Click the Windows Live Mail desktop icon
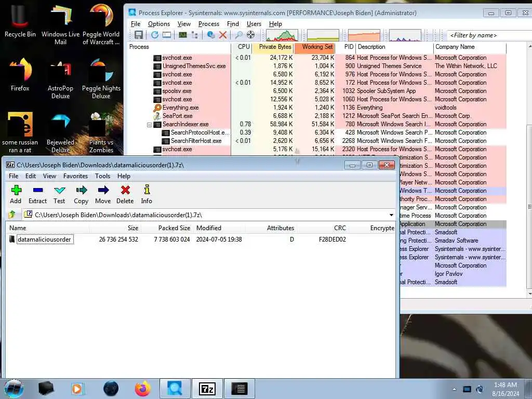 60,25
